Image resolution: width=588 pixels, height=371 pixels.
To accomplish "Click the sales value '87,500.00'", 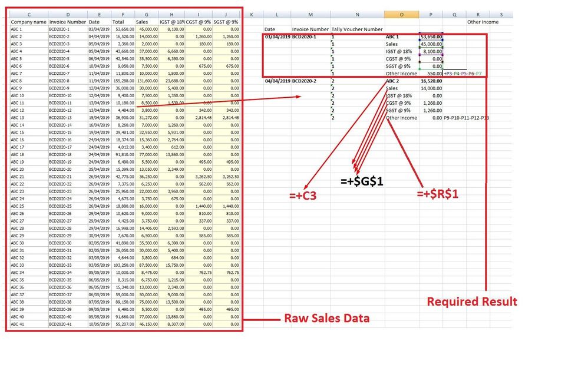I will click(147, 265).
